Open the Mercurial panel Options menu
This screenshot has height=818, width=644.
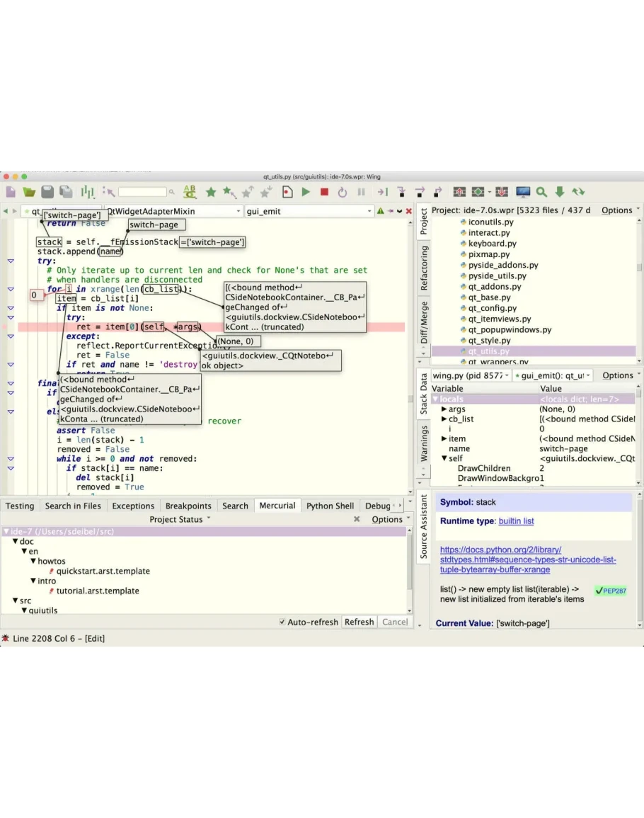coord(391,520)
